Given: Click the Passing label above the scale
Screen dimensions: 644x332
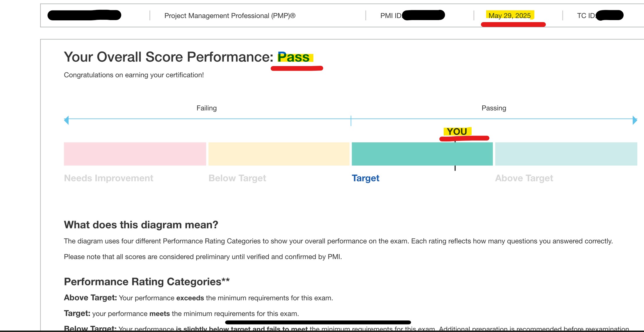Looking at the screenshot, I should click(x=494, y=108).
